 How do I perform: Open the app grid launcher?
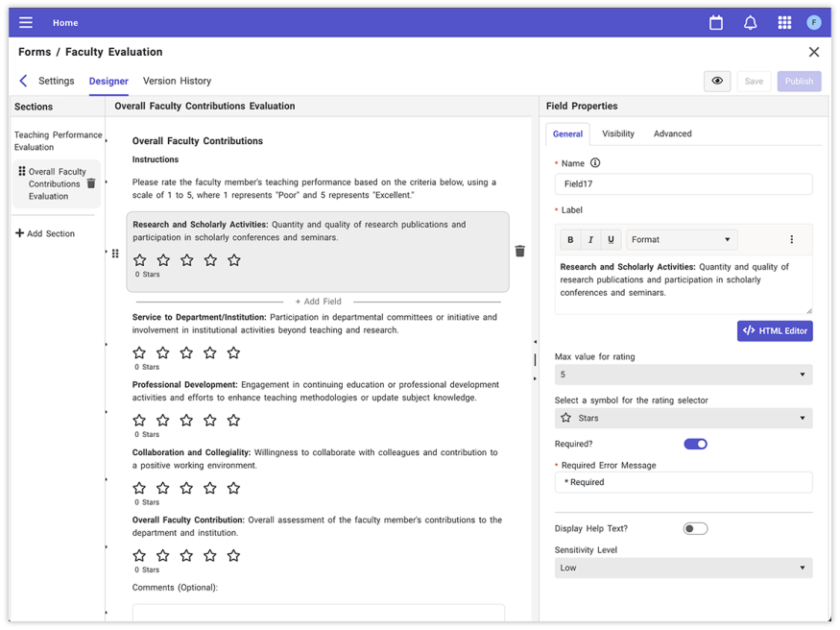click(x=783, y=22)
